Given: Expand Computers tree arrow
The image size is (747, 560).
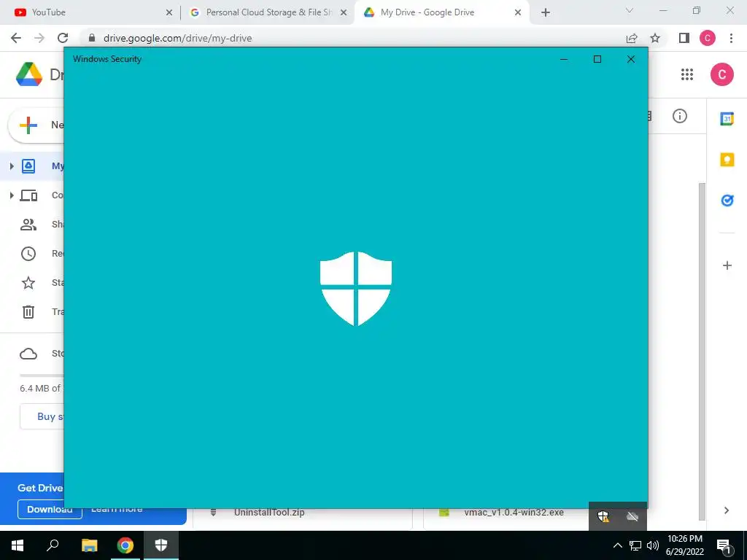Looking at the screenshot, I should [x=12, y=195].
